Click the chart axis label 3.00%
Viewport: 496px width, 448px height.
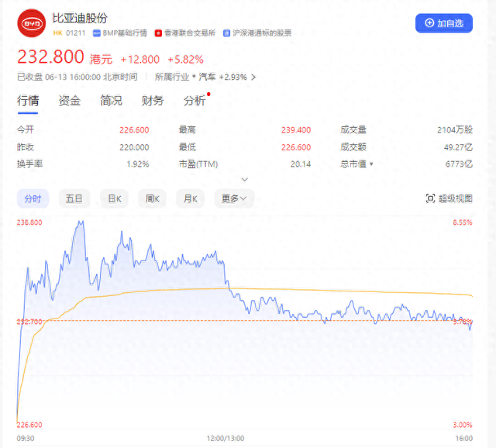(463, 425)
